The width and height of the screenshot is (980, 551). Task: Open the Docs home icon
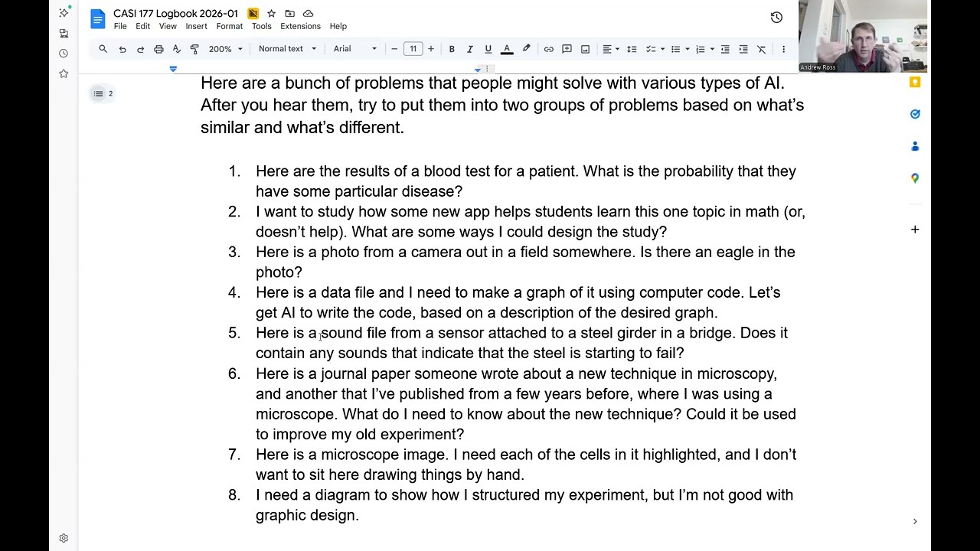pyautogui.click(x=97, y=19)
